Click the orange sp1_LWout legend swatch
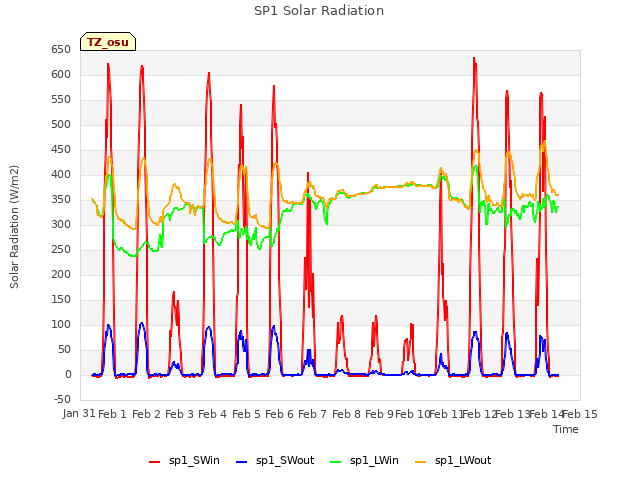 pos(420,462)
